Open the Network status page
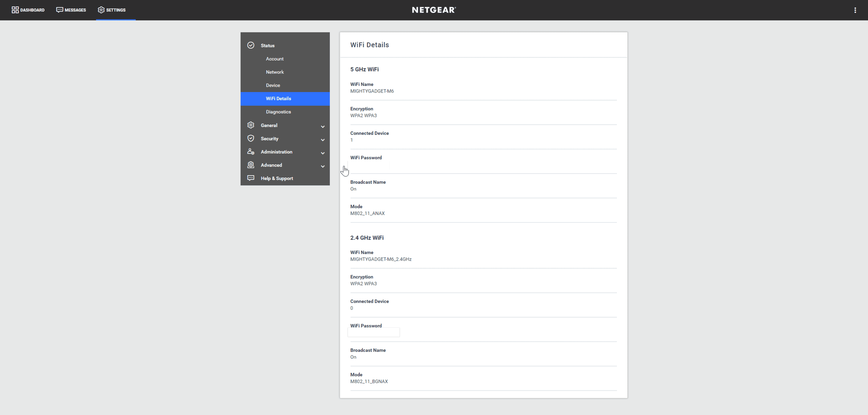Image resolution: width=868 pixels, height=415 pixels. tap(275, 72)
